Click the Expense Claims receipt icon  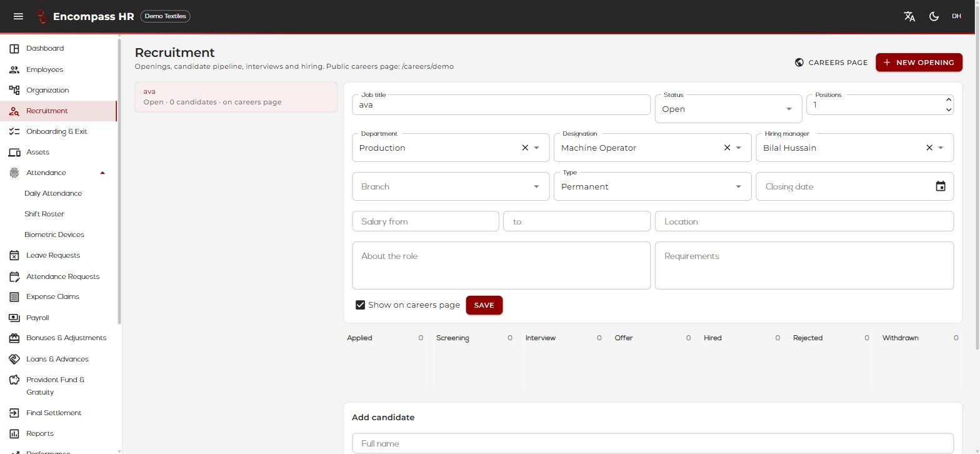point(14,296)
